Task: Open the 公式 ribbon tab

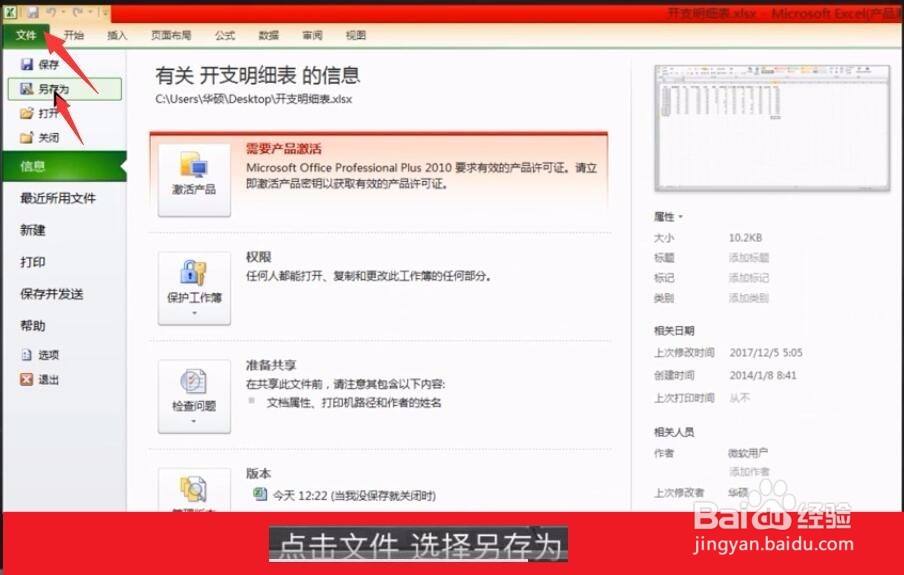Action: 225,35
